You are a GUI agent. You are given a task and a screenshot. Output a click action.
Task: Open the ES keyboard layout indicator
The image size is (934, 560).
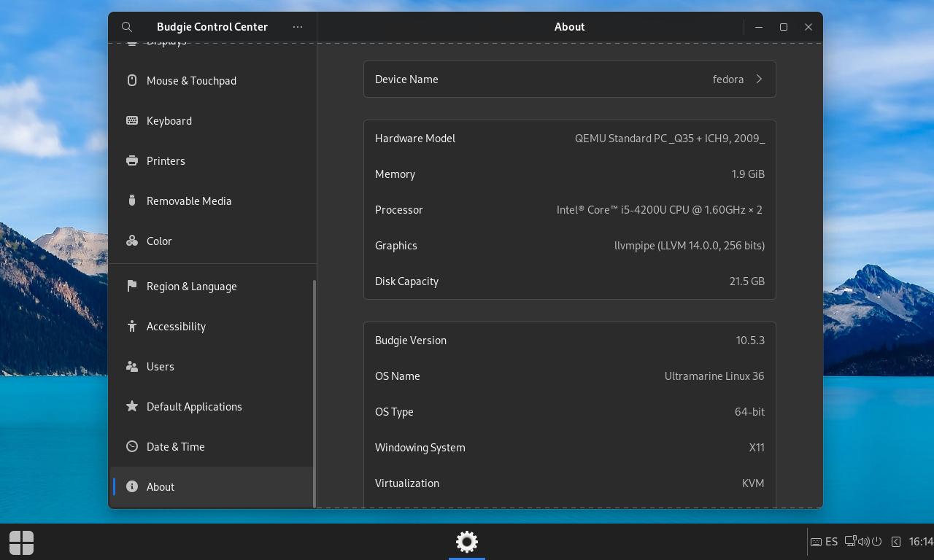[x=824, y=542]
